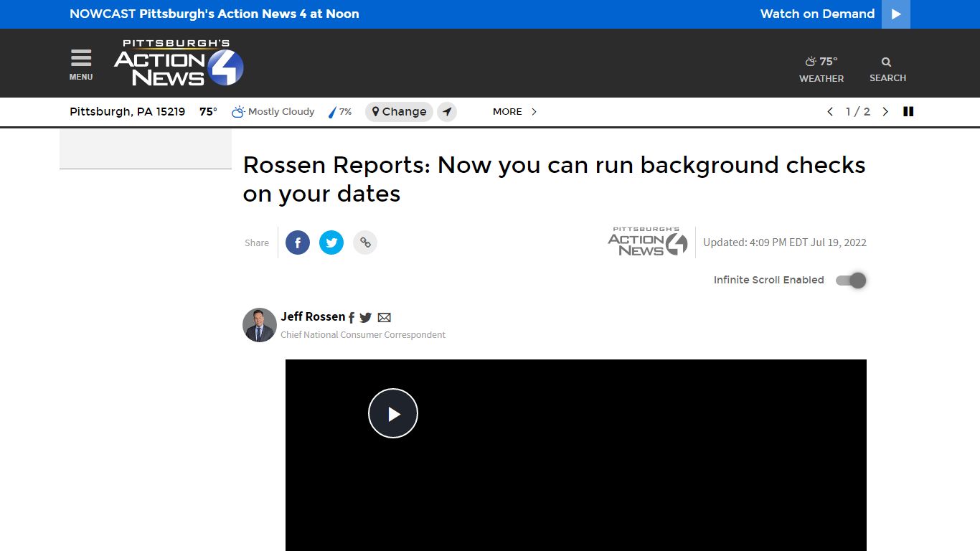Open Jeff Rossen's Twitter icon
The height and width of the screenshot is (551, 980).
click(x=366, y=318)
